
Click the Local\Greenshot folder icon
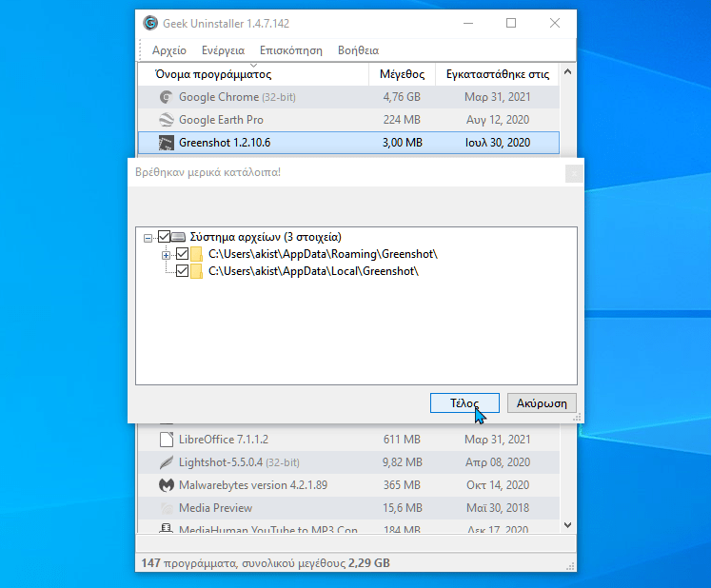[x=196, y=271]
